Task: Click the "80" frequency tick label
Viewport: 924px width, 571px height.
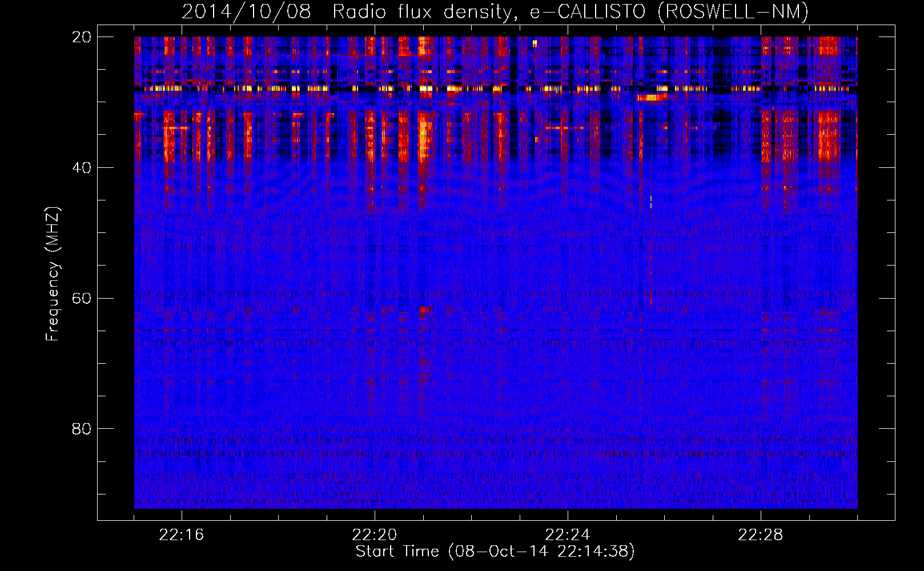Action: 81,429
